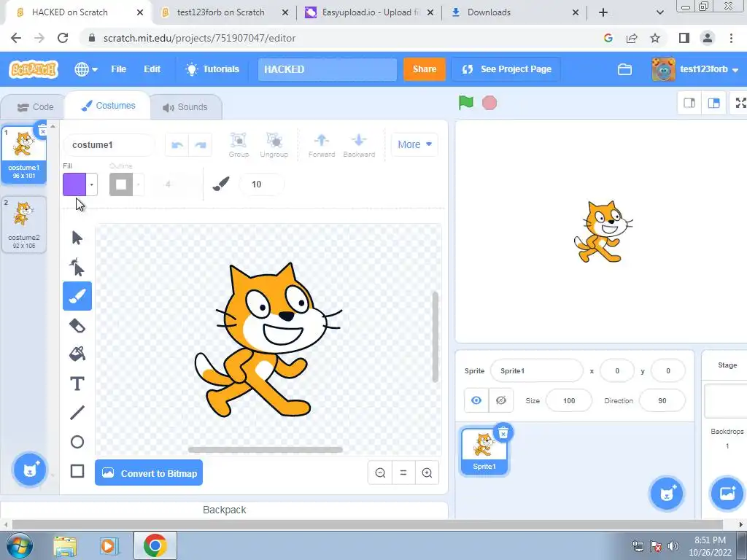Open Tutorials
This screenshot has height=560, width=747.
coord(212,69)
